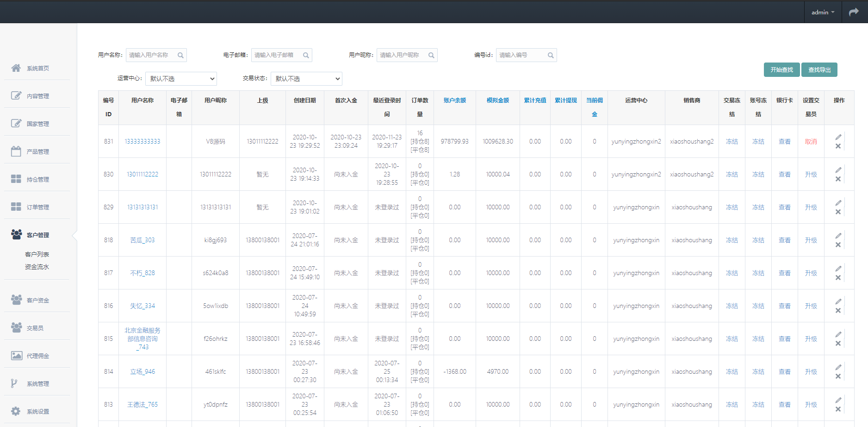Image resolution: width=868 pixels, height=427 pixels.
Task: Open the admin account dropdown
Action: 823,12
